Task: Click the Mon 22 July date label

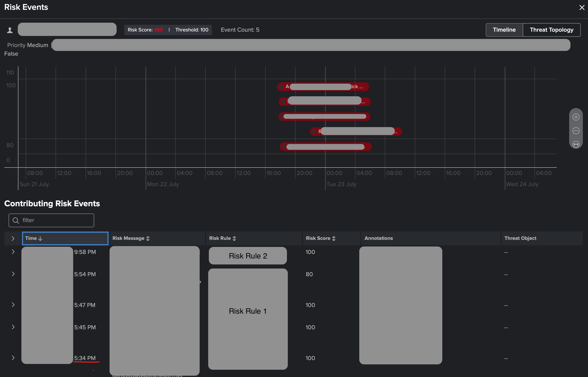Action: click(163, 184)
